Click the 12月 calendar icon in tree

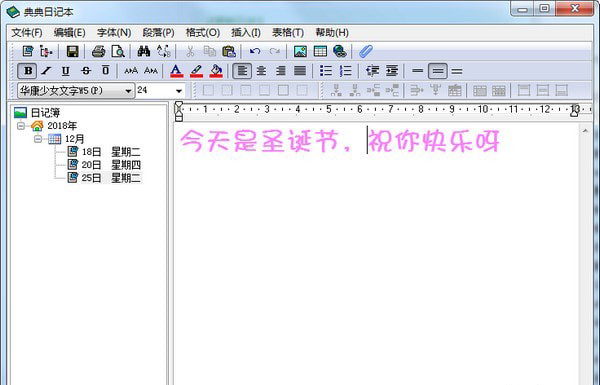tap(54, 139)
